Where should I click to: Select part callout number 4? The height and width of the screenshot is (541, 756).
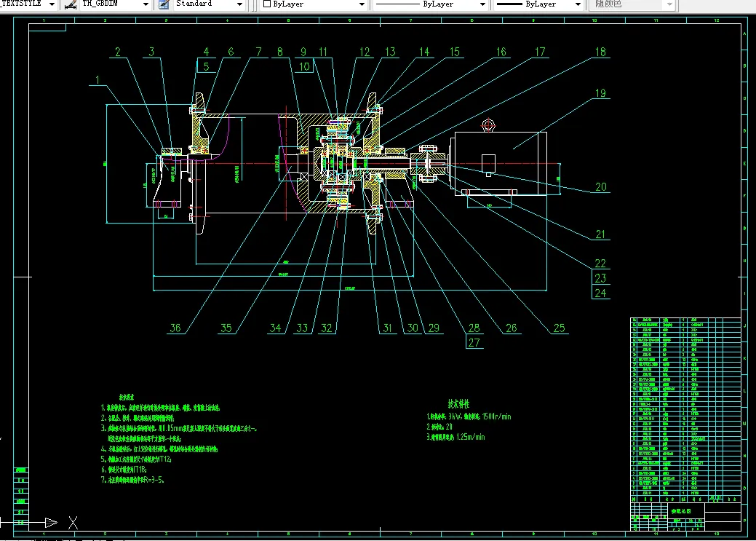(x=206, y=52)
